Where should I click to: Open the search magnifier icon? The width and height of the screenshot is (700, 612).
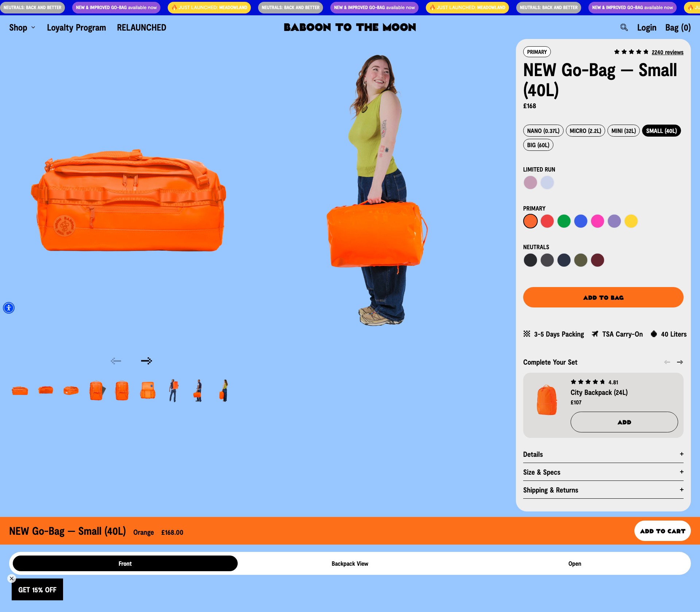tap(624, 27)
